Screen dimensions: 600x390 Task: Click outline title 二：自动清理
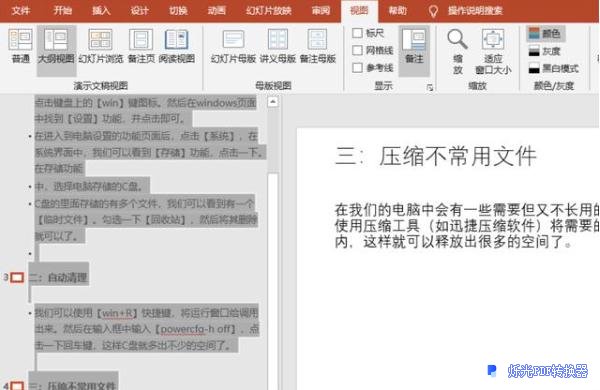(58, 277)
